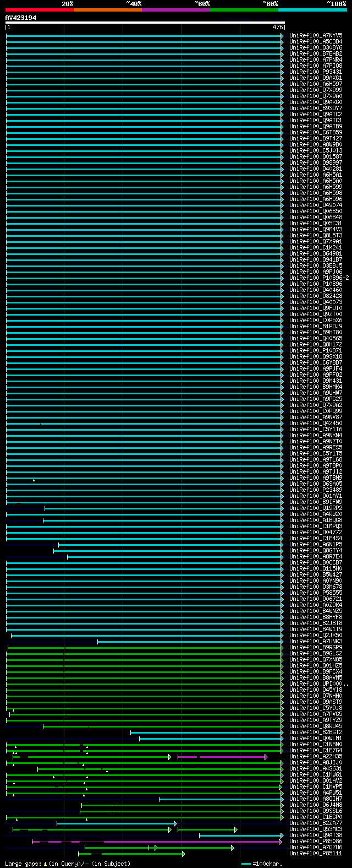
Task: Select label UniRef100_A8QIH7
Action: [x=316, y=799]
